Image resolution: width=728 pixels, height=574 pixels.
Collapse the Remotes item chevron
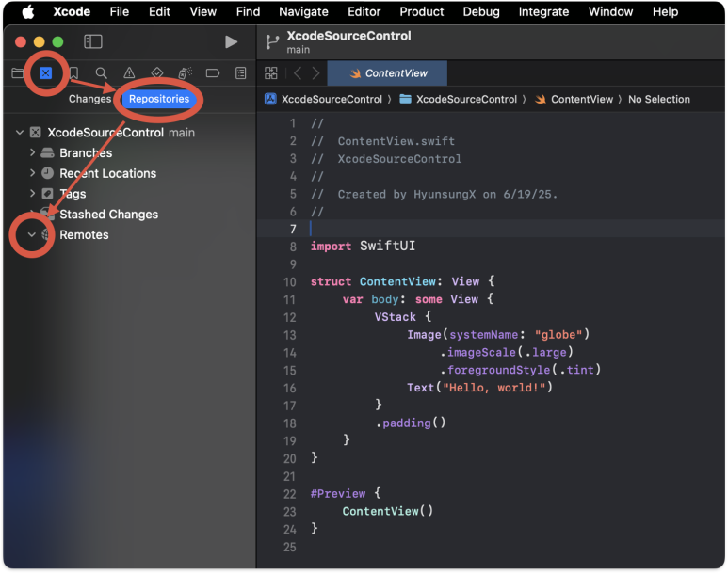[x=32, y=234]
